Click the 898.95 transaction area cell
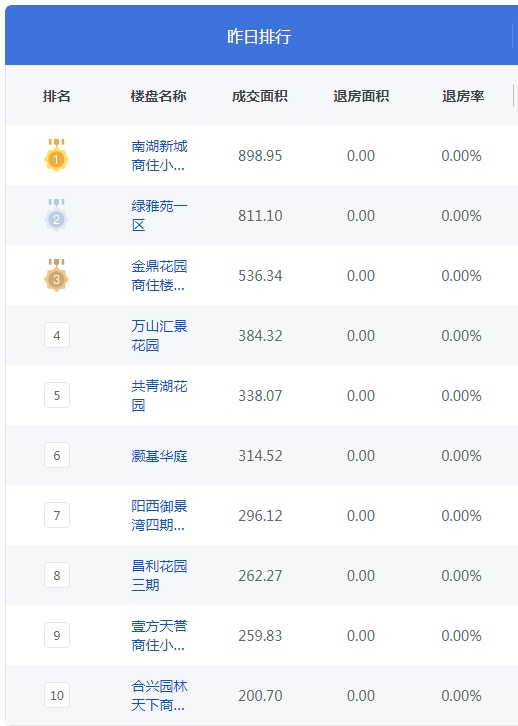The height and width of the screenshot is (726, 518). point(260,156)
